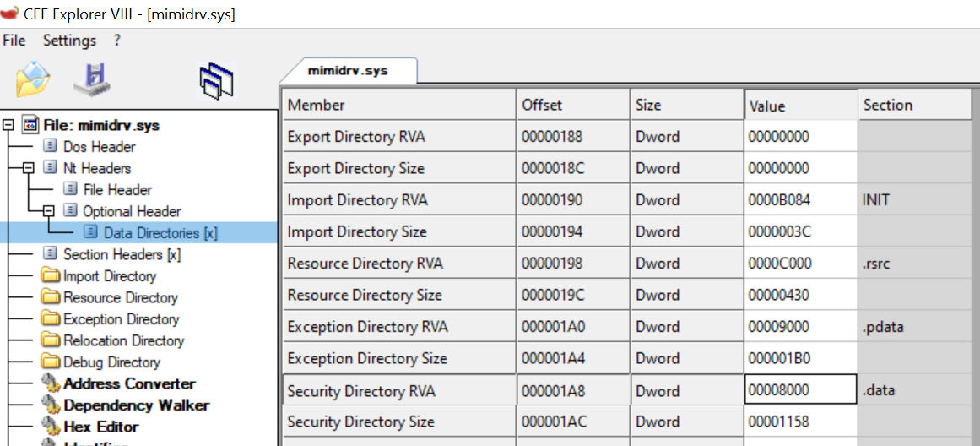Open the ? help menu
The width and height of the screenshot is (980, 446).
(116, 41)
